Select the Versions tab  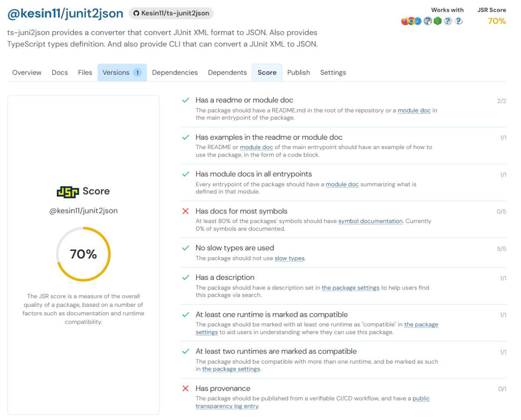coord(122,72)
